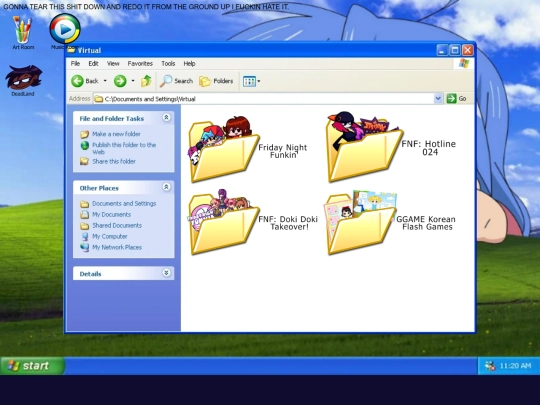Open the Favorites menu
Screen dimensions: 540x405
pyautogui.click(x=140, y=63)
